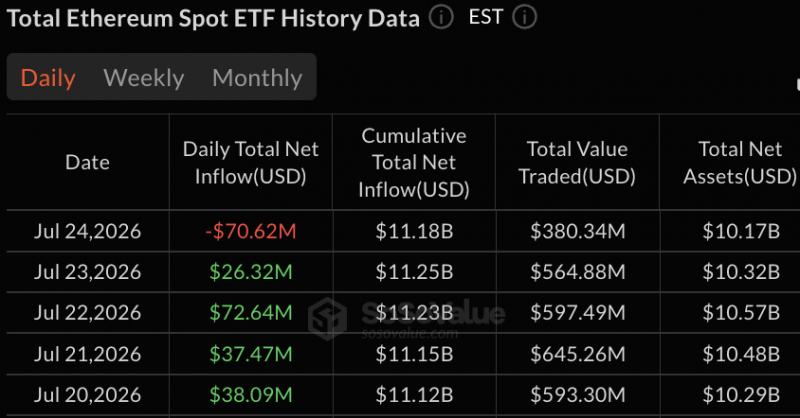Image resolution: width=800 pixels, height=418 pixels.
Task: Open info icon next to History Data title
Action: (441, 17)
